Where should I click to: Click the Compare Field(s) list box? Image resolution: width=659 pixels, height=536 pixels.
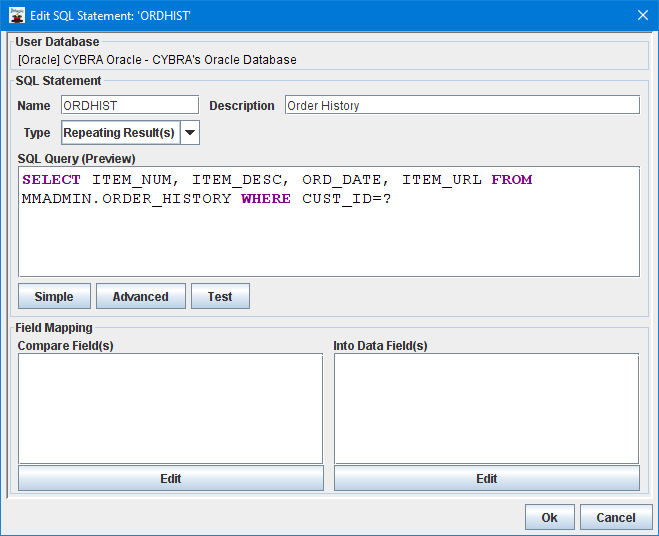pos(171,408)
